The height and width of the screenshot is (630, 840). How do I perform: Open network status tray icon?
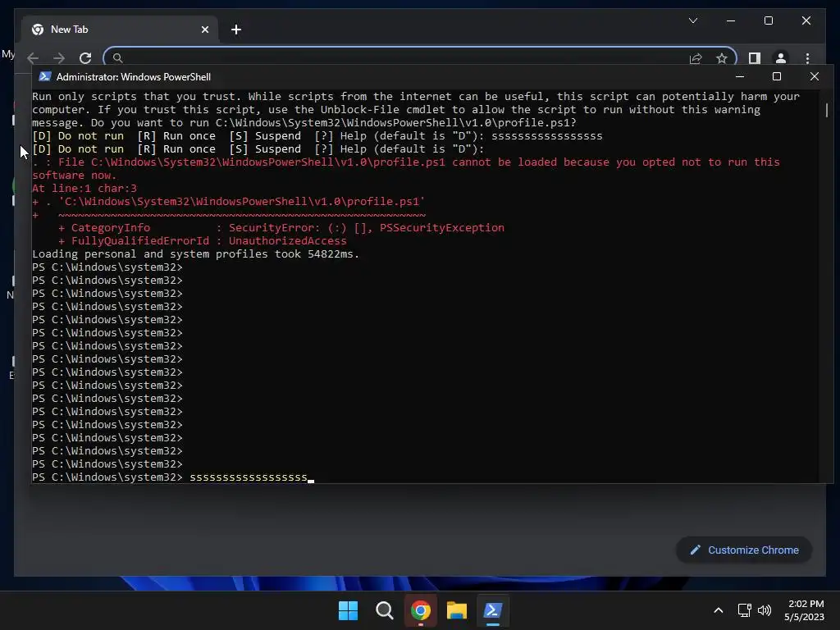744,610
